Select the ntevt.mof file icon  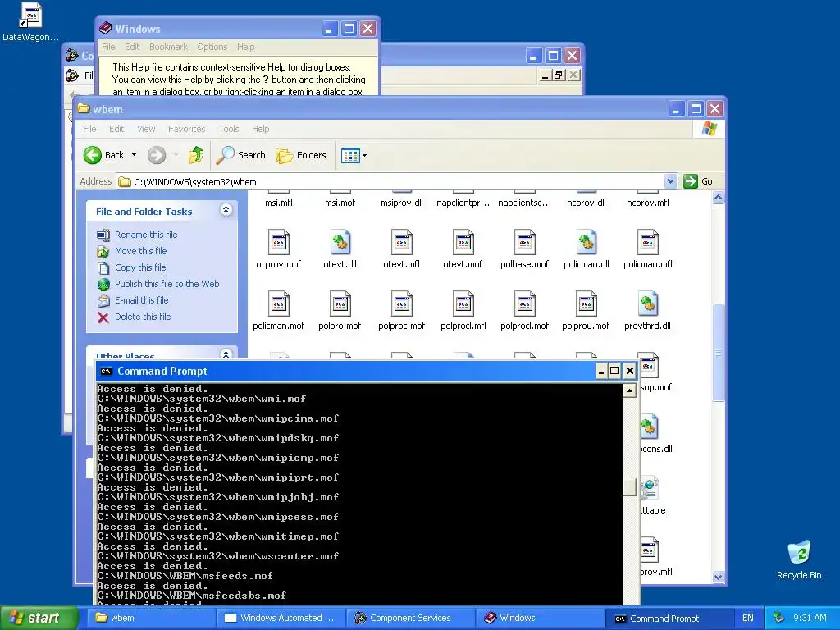(x=463, y=242)
